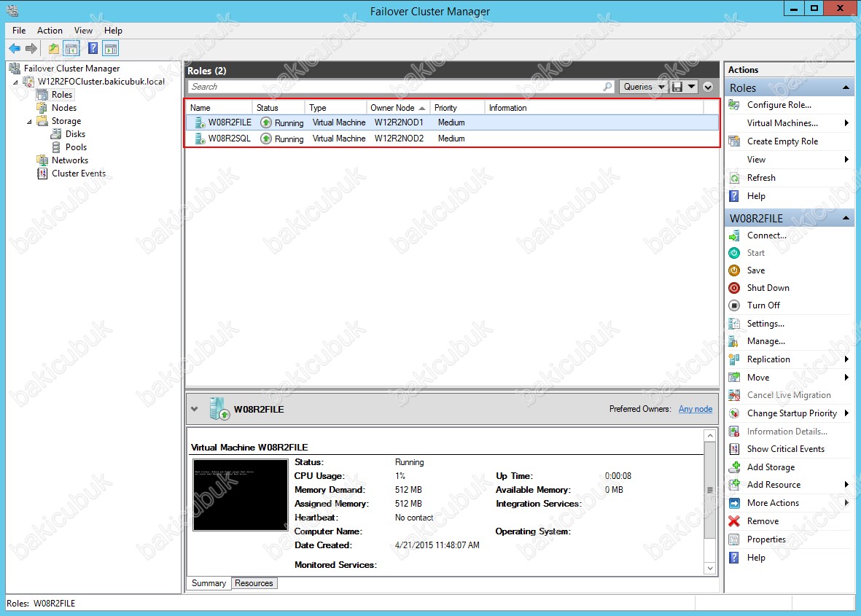Switch to the Summary tab
The height and width of the screenshot is (616, 861).
[x=209, y=583]
